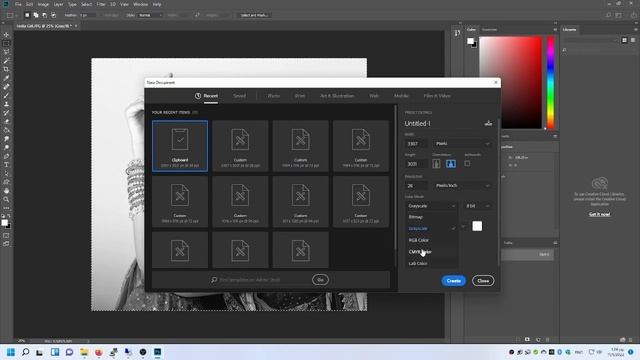The image size is (640, 360).
Task: Click New Selection icon in options bar
Action: pyautogui.click(x=27, y=15)
